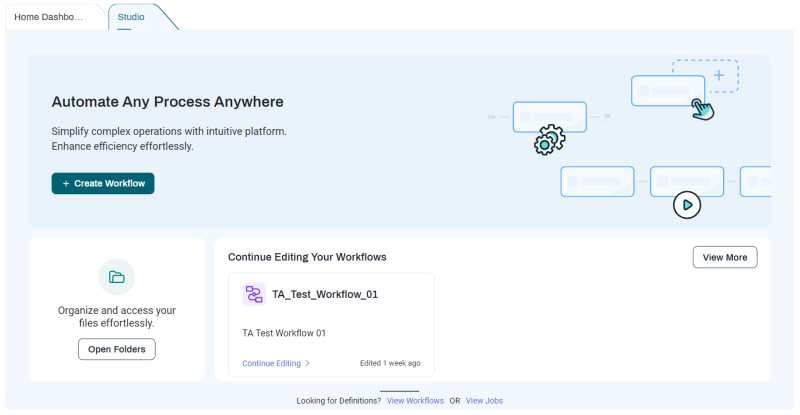Open the Open Folders button

pyautogui.click(x=117, y=349)
